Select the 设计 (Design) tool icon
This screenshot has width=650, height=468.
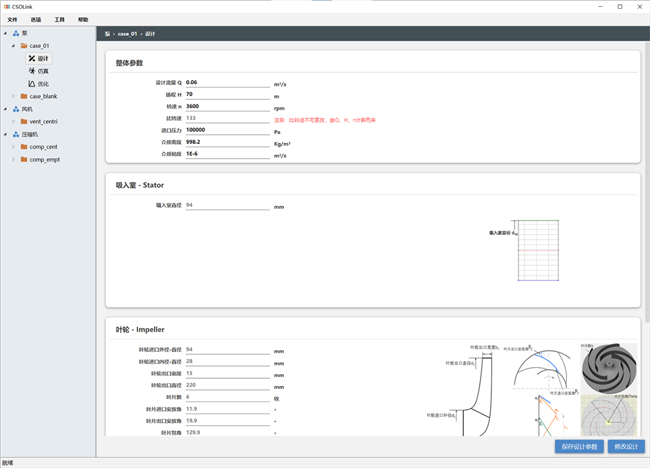33,59
